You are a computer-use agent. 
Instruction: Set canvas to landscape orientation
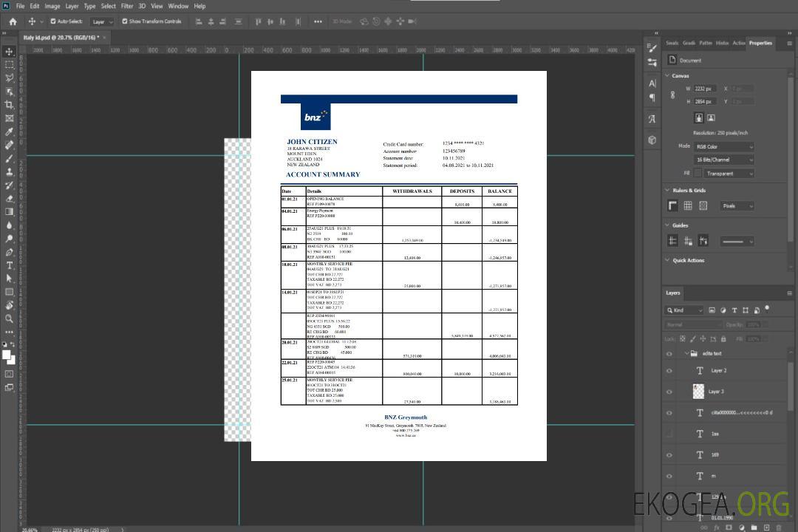tap(711, 118)
